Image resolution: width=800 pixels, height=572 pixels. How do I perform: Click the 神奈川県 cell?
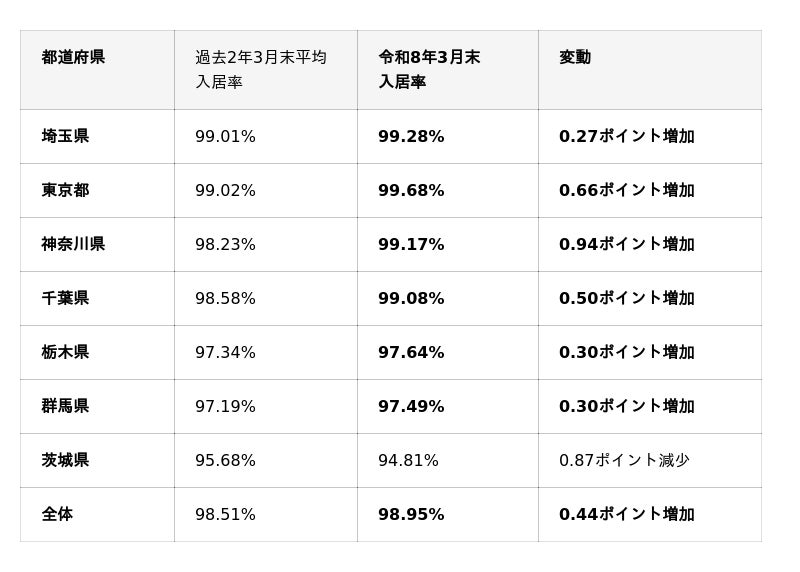click(73, 245)
